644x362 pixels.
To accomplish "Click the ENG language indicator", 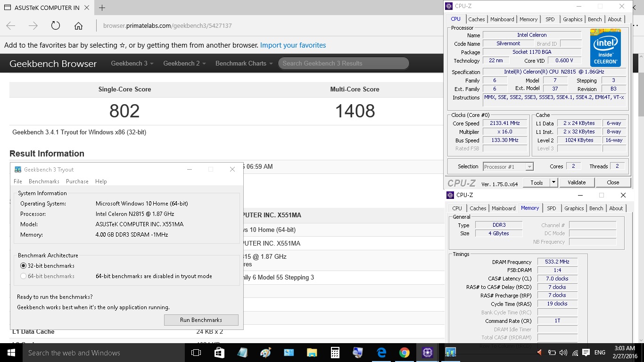I will click(600, 353).
